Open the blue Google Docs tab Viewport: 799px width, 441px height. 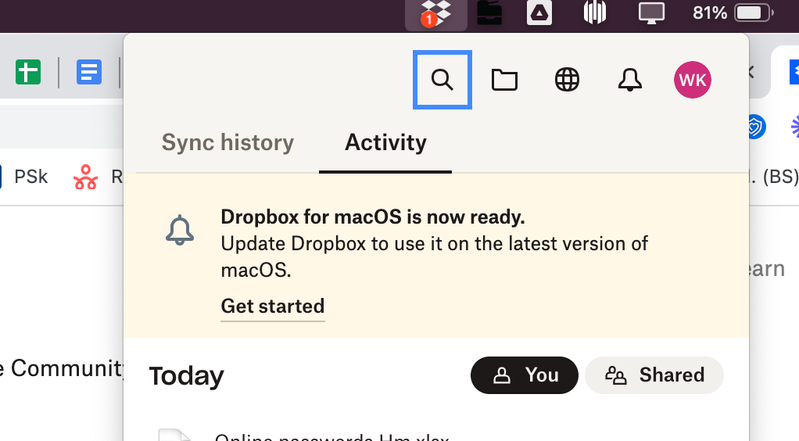(90, 72)
